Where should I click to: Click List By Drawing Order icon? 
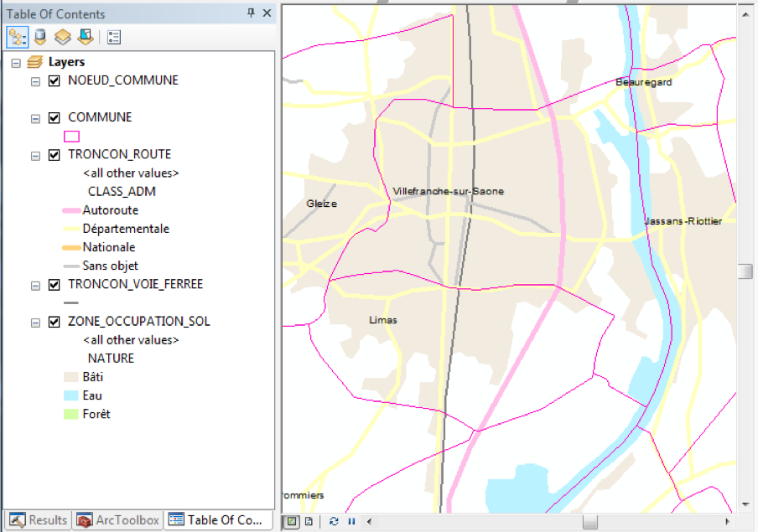click(x=17, y=37)
